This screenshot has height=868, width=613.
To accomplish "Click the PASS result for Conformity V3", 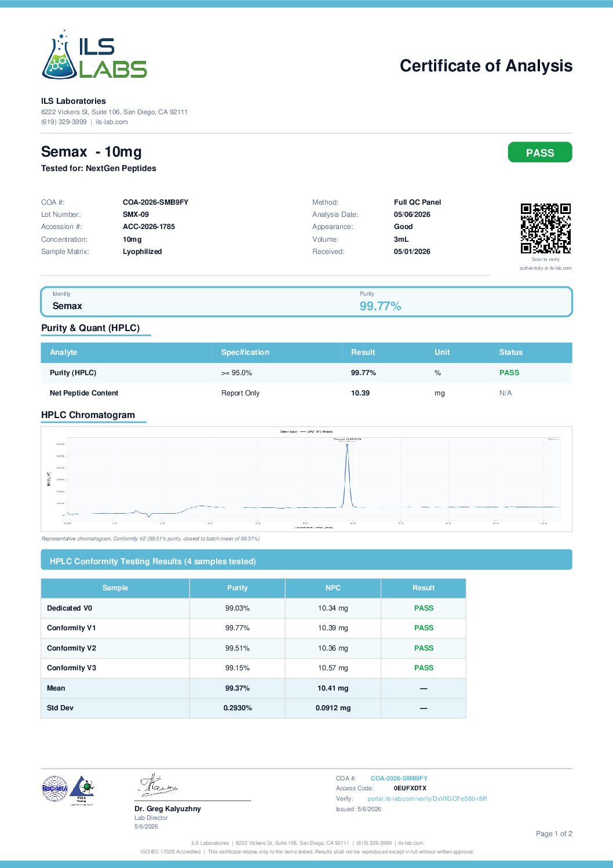I will point(424,668).
